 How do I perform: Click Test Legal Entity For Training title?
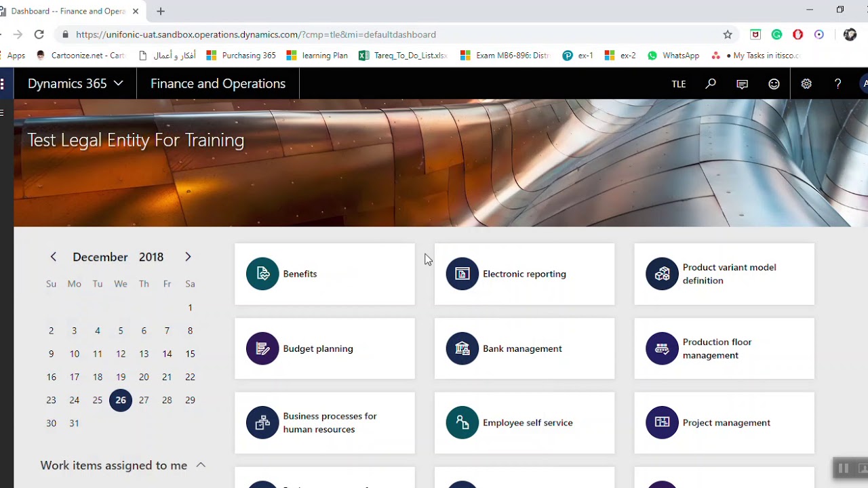136,140
